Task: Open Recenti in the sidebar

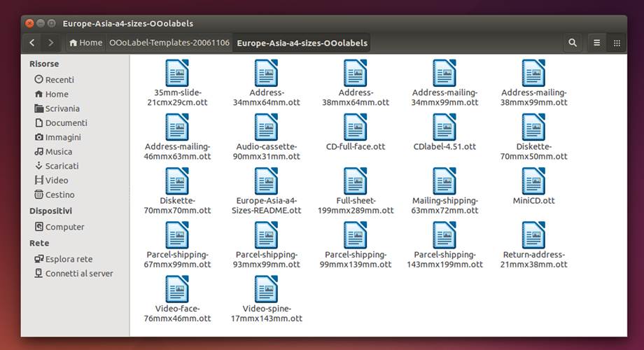Action: [55, 80]
